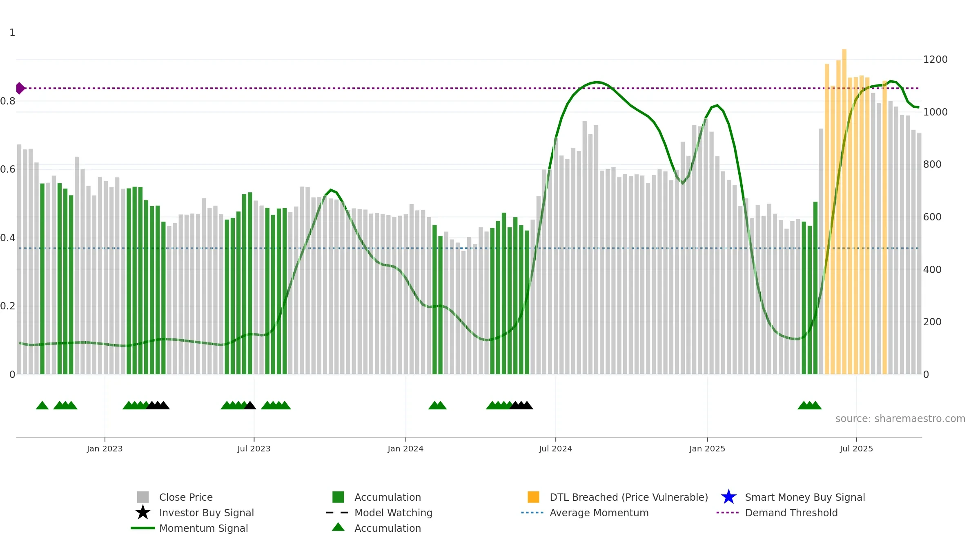This screenshot has width=980, height=551.
Task: Click the Jan 2025 axis label
Action: pyautogui.click(x=707, y=449)
